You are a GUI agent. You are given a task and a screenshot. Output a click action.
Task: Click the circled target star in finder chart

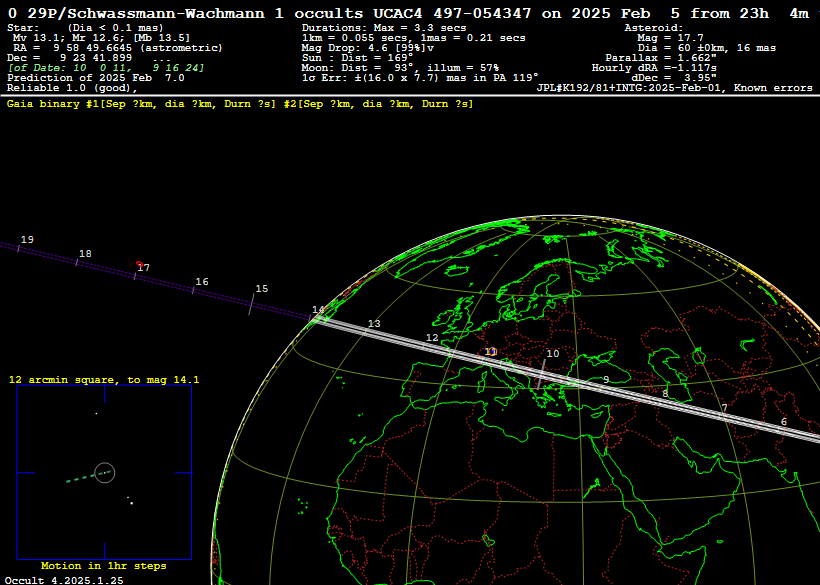(105, 473)
